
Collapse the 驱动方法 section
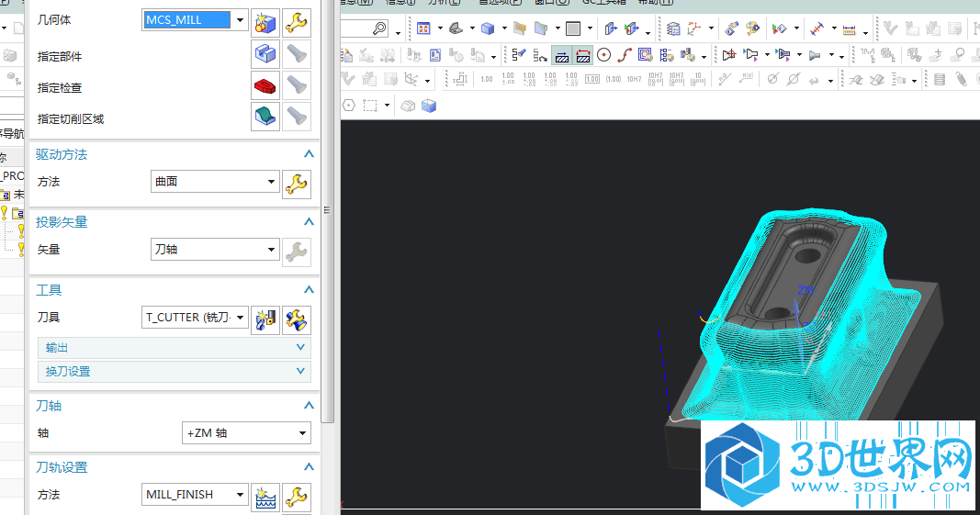tap(308, 153)
